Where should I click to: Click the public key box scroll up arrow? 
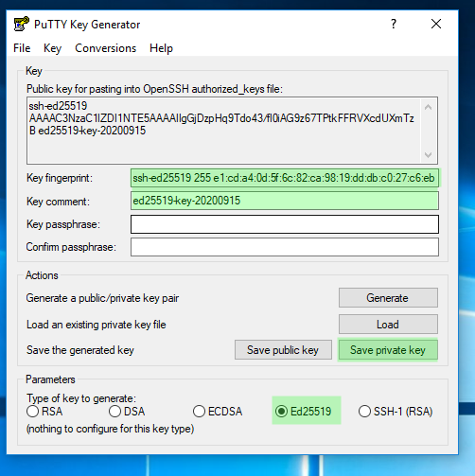pos(428,108)
